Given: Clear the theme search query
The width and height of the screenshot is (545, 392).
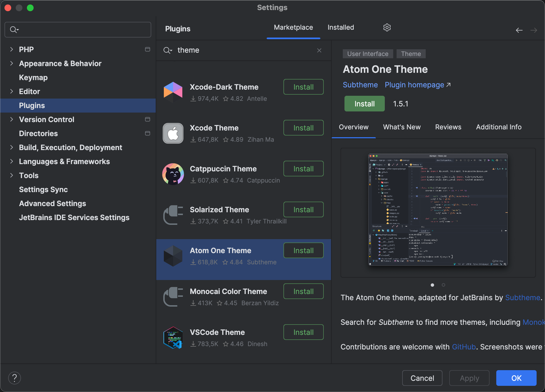Looking at the screenshot, I should [319, 50].
